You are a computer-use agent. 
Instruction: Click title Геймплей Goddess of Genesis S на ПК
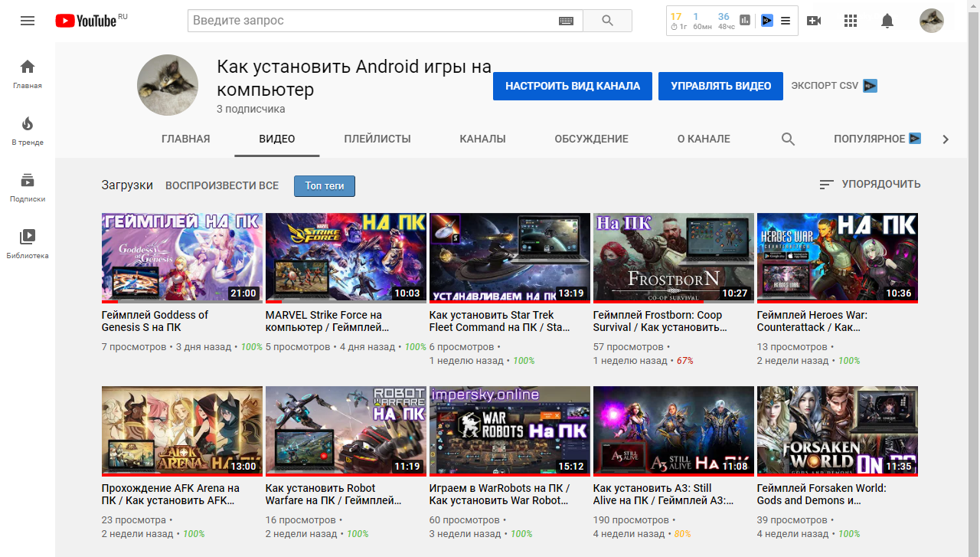tap(155, 321)
